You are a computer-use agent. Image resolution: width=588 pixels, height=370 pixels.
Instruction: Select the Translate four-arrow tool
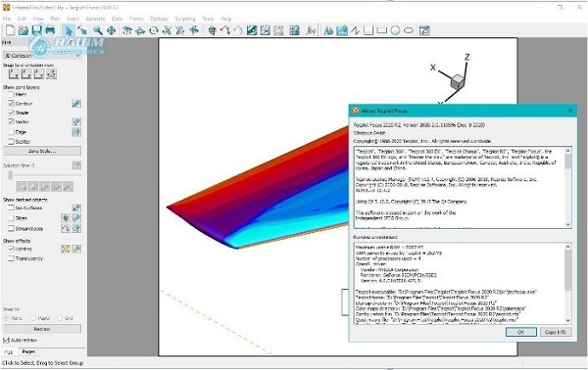tap(111, 30)
